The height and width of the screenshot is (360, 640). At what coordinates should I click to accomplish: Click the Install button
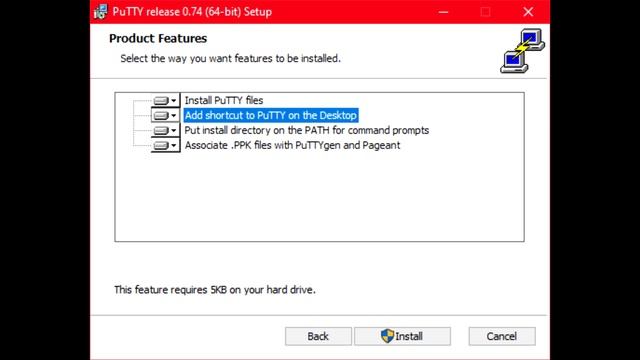402,336
